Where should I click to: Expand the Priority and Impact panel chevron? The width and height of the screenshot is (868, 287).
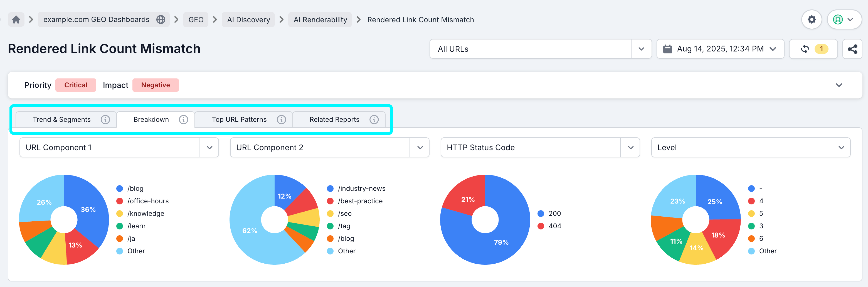(x=839, y=85)
